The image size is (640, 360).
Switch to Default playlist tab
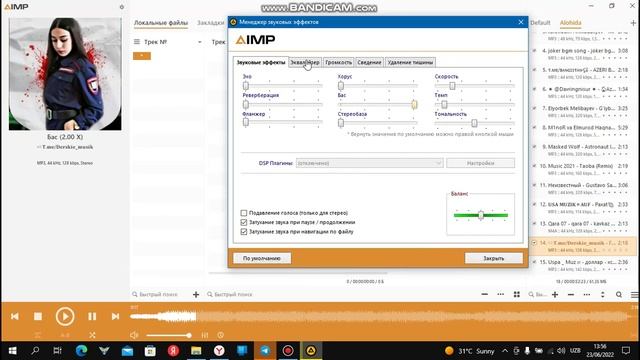[x=540, y=23]
